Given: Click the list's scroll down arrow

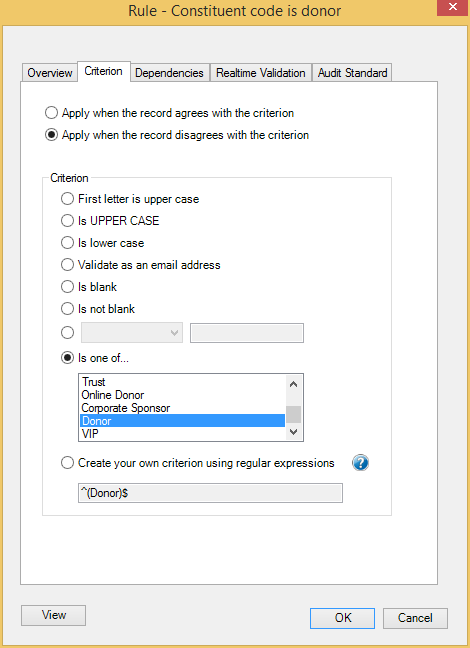Looking at the screenshot, I should (x=293, y=431).
